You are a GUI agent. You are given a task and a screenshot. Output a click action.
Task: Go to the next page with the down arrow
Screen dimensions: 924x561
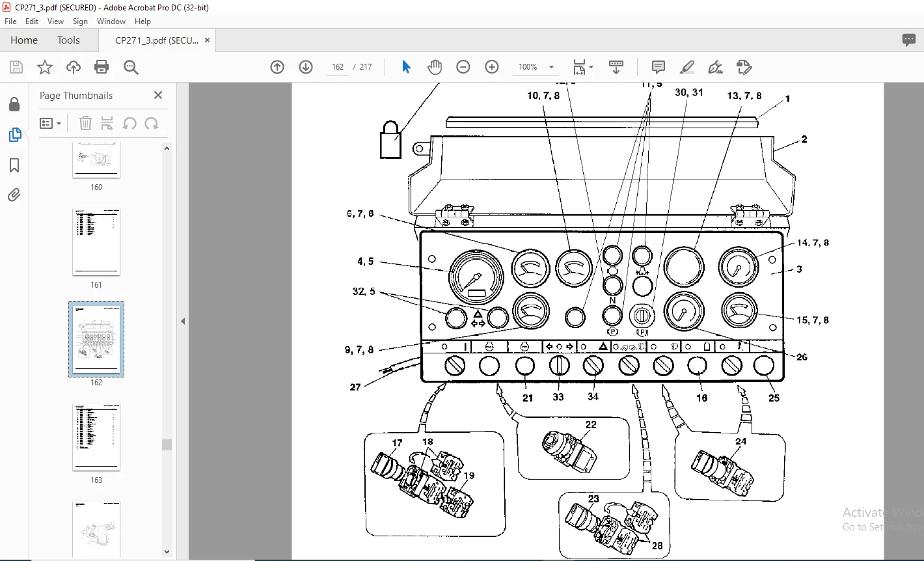306,67
